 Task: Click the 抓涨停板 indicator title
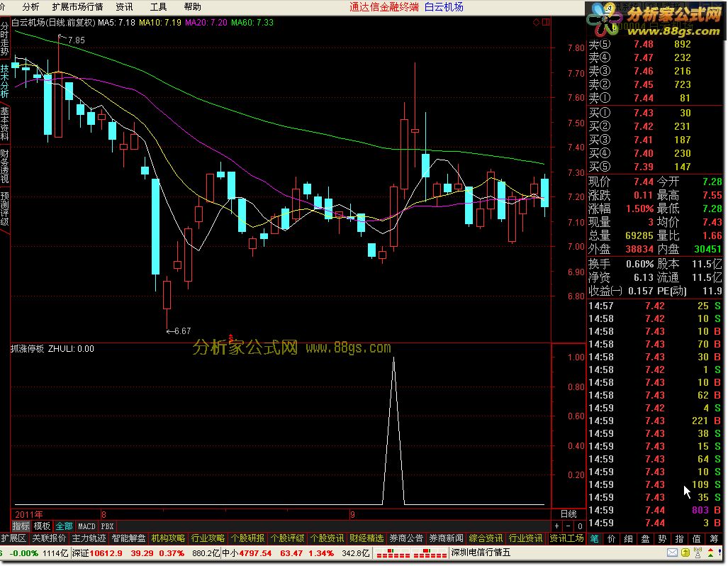tap(28, 348)
